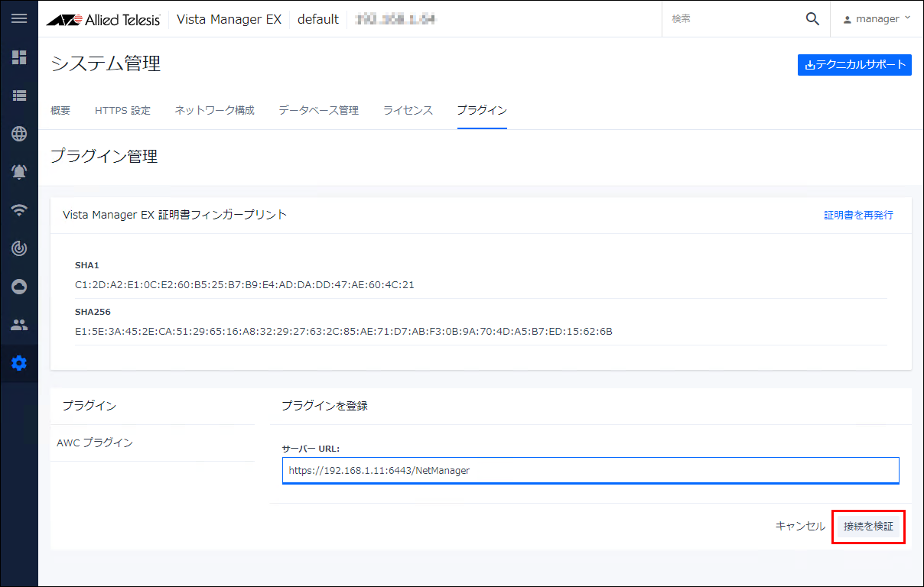Viewport: 924px width, 587px height.
Task: Open the cloud sidebar icon
Action: (19, 286)
